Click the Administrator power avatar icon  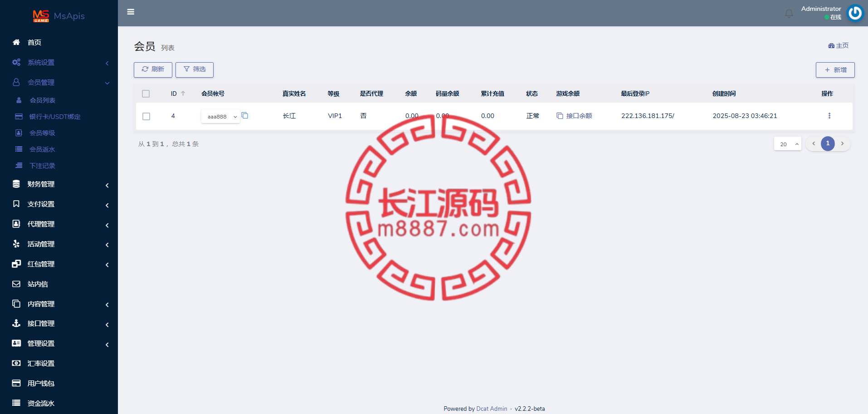coord(855,13)
